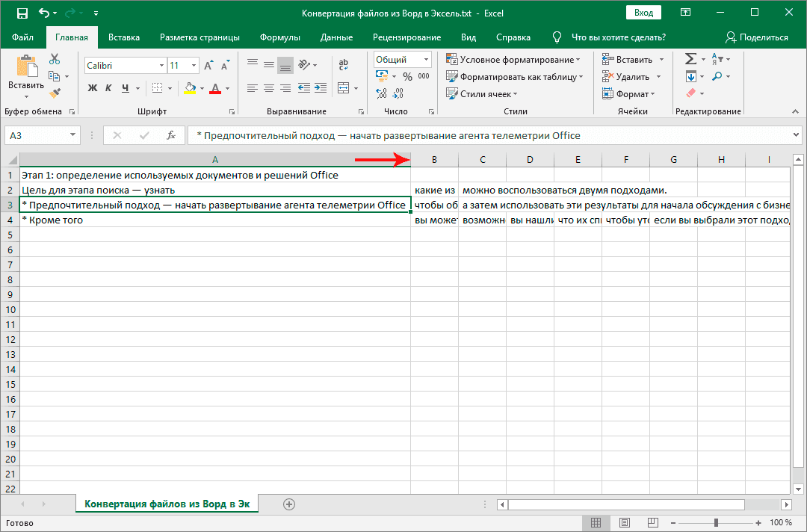Apply the Percent style icon

(x=408, y=75)
